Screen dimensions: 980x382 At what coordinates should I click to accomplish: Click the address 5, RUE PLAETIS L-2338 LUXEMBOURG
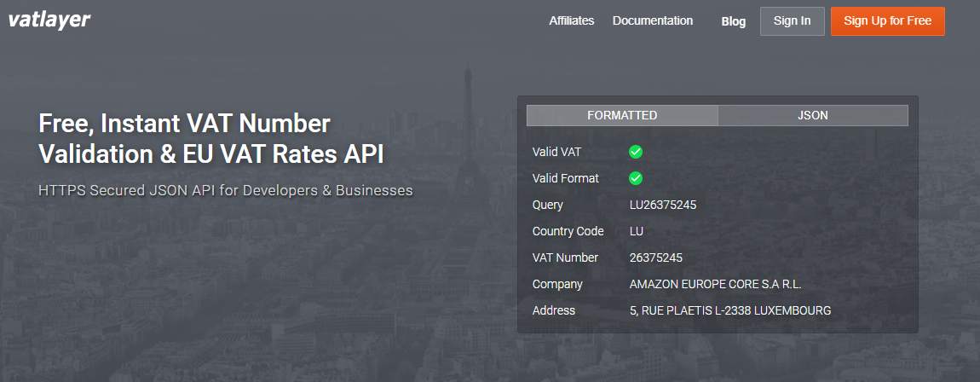click(730, 310)
